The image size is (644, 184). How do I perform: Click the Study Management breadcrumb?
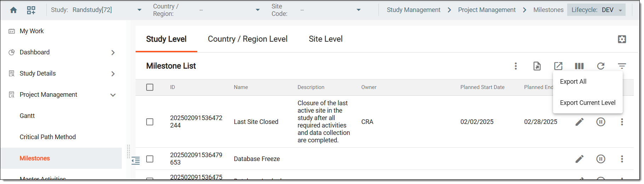pos(414,10)
